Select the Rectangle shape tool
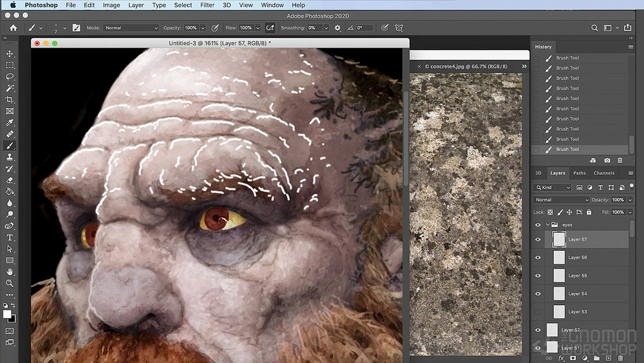 pos(10,260)
